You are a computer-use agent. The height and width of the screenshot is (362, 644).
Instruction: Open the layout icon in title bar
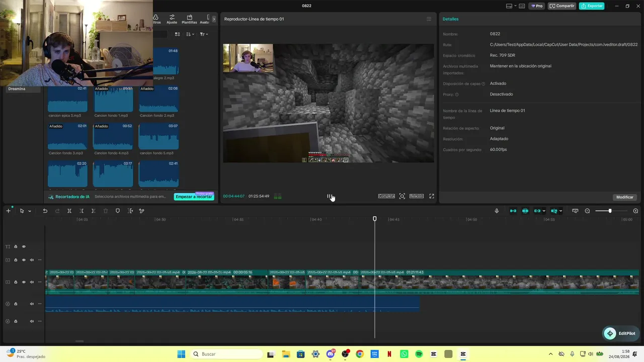[509, 6]
